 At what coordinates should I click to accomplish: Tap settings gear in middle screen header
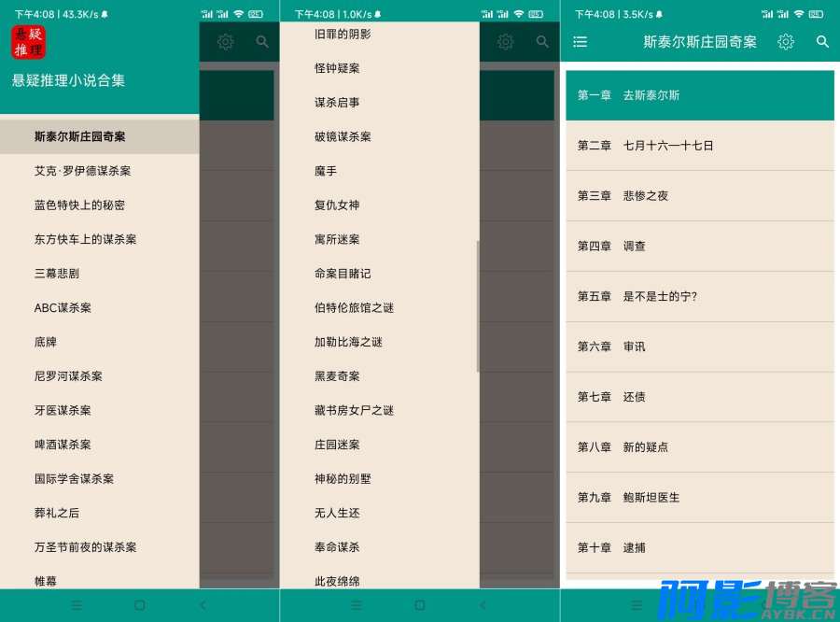(x=506, y=42)
